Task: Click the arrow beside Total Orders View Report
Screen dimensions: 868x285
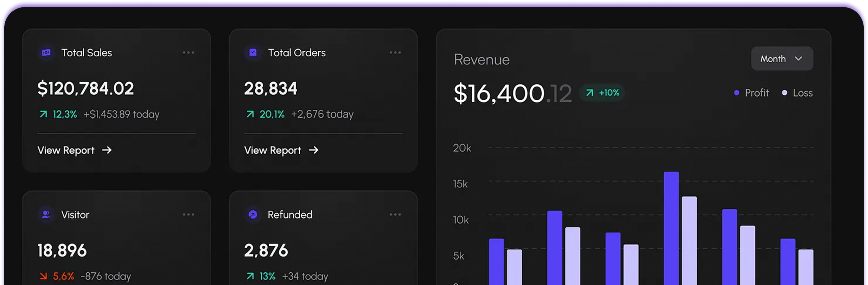Action: point(314,150)
